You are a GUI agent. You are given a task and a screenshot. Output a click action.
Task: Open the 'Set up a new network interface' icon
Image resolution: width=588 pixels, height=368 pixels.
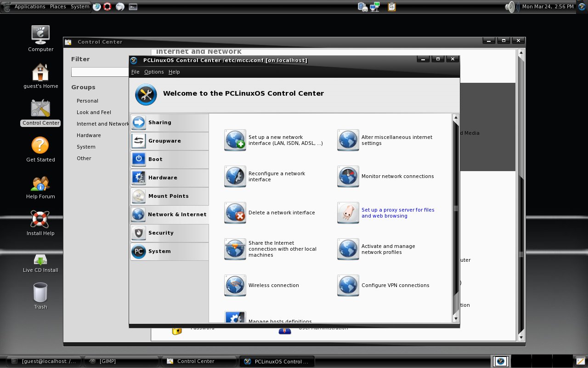[x=235, y=140]
